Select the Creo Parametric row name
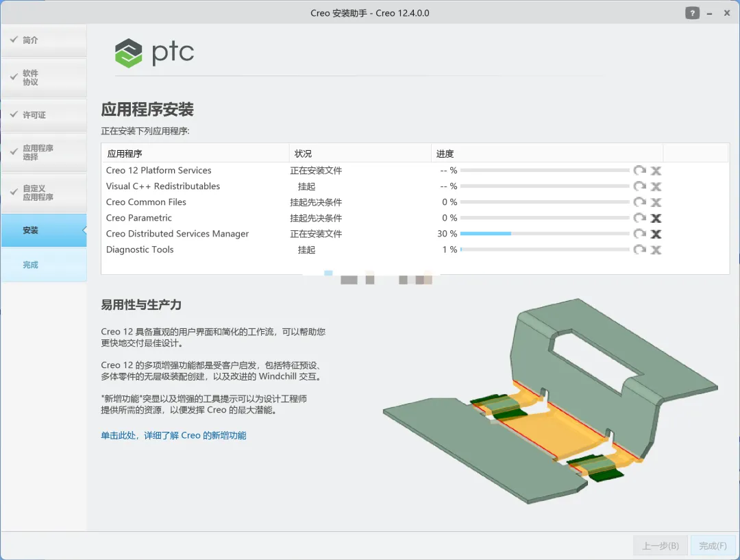The height and width of the screenshot is (560, 740). 138,218
